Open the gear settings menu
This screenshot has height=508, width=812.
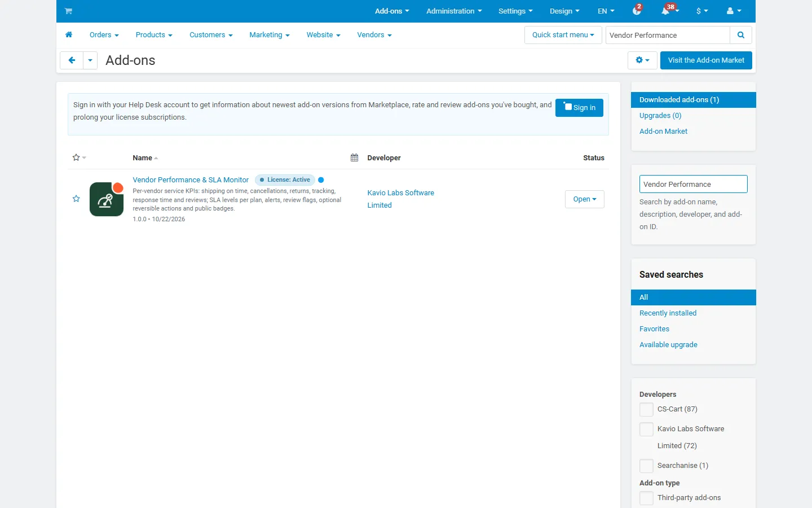[x=642, y=60]
